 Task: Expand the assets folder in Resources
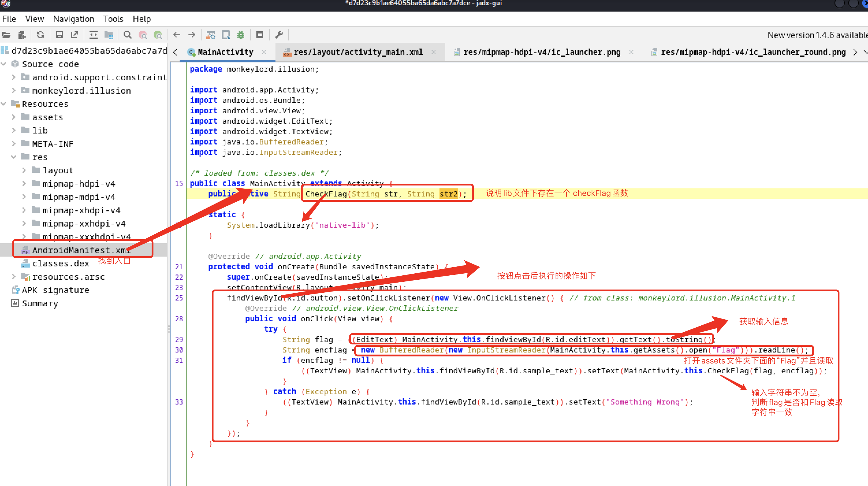point(14,117)
